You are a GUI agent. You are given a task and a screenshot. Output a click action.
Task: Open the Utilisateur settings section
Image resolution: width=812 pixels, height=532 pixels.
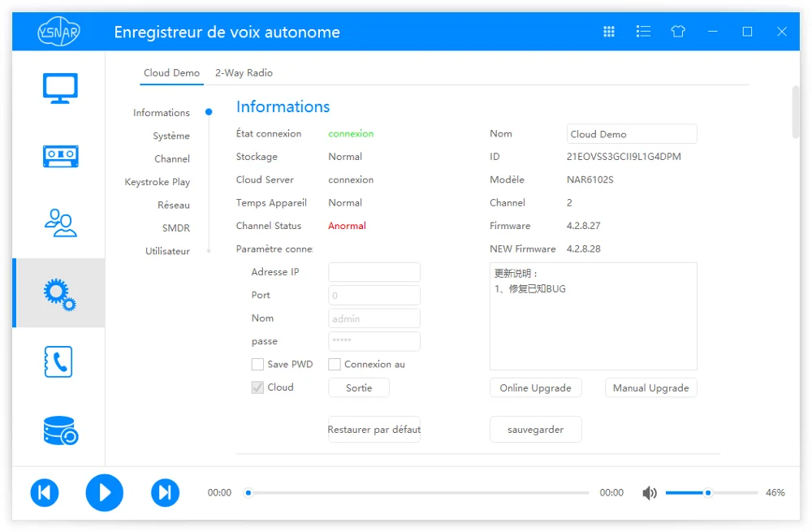coord(167,251)
